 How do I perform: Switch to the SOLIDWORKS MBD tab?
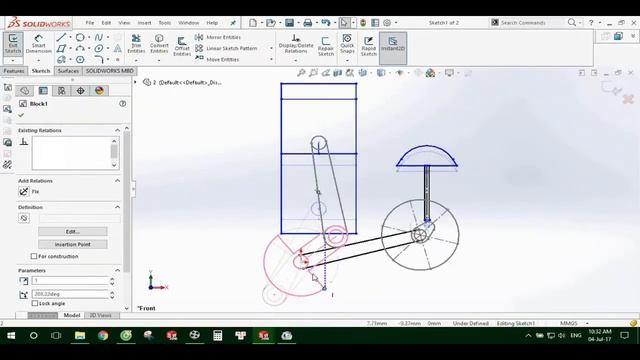click(x=110, y=71)
